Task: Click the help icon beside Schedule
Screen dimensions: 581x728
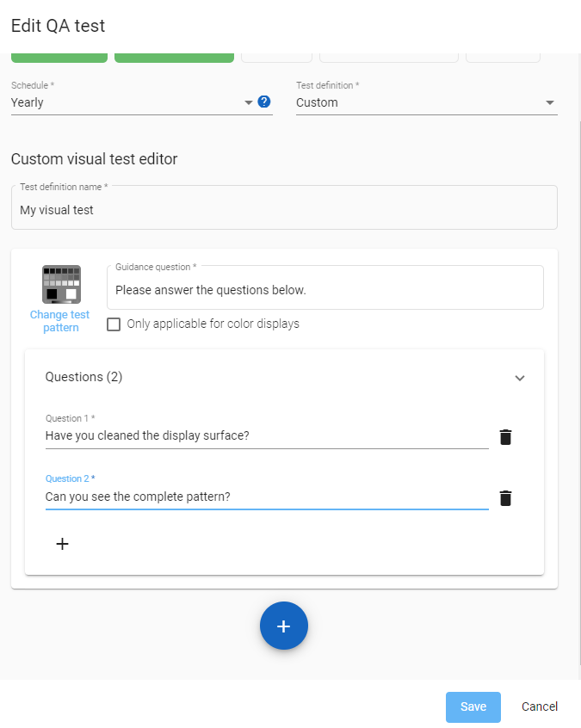Action: click(x=264, y=102)
